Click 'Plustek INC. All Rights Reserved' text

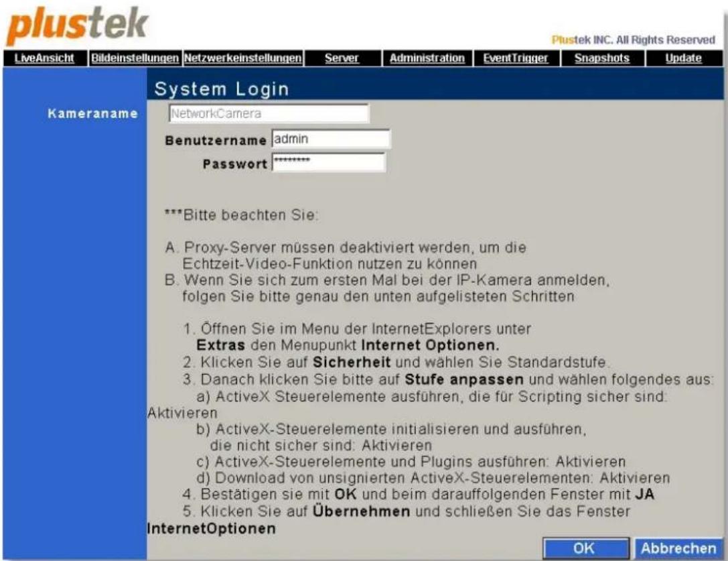coord(634,40)
